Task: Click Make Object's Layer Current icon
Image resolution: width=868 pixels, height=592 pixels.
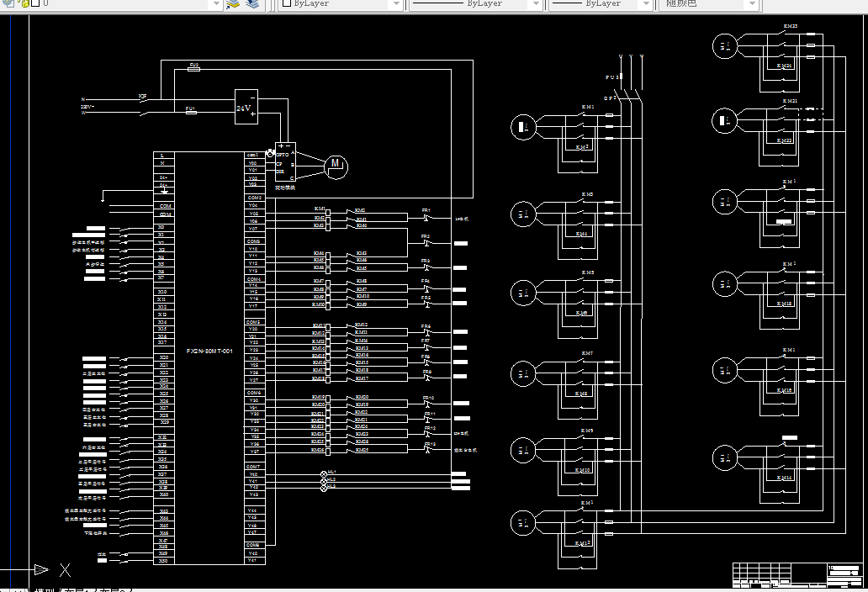Action: tap(233, 4)
